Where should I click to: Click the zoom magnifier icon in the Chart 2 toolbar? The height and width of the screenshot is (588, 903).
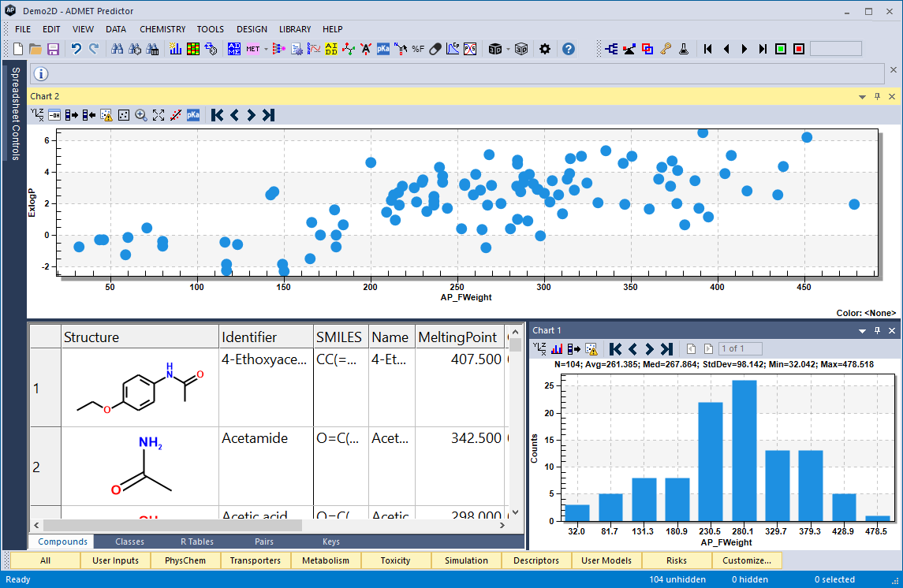coord(141,115)
